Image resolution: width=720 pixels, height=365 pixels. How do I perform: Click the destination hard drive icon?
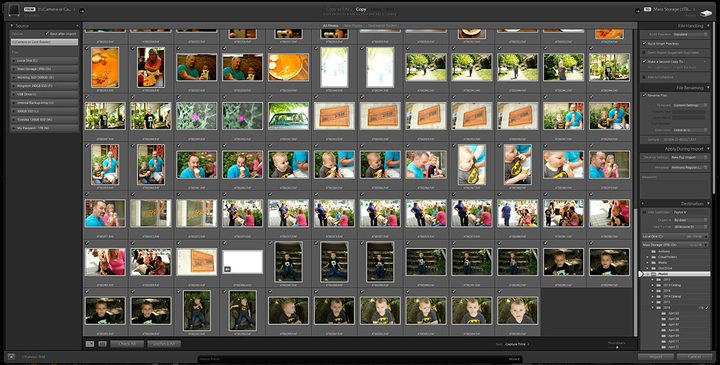[x=706, y=12]
